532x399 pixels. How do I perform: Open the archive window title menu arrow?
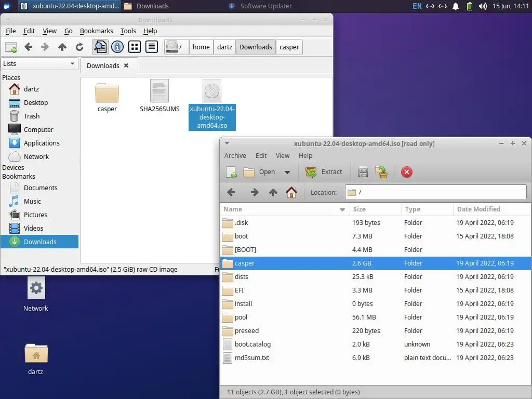click(x=227, y=143)
